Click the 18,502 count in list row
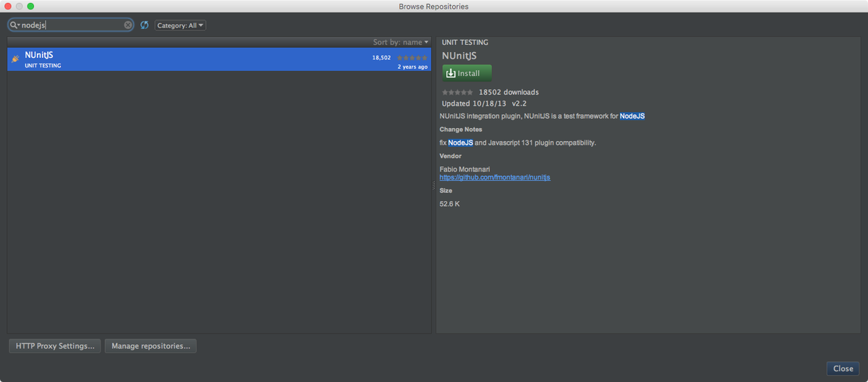 point(381,57)
